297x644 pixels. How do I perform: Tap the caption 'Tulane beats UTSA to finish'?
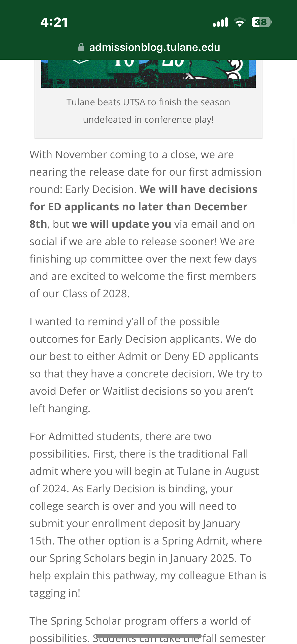click(148, 102)
